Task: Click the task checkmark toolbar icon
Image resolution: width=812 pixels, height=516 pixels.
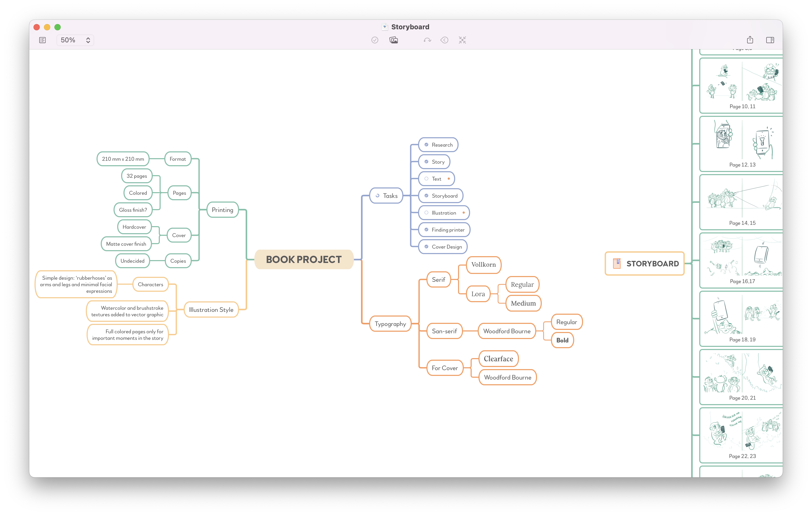Action: [x=375, y=40]
